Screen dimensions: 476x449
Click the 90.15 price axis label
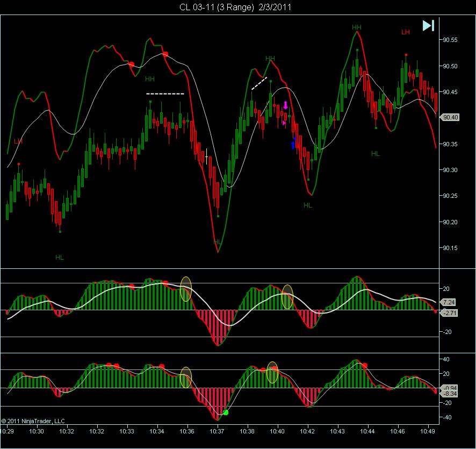[x=450, y=248]
